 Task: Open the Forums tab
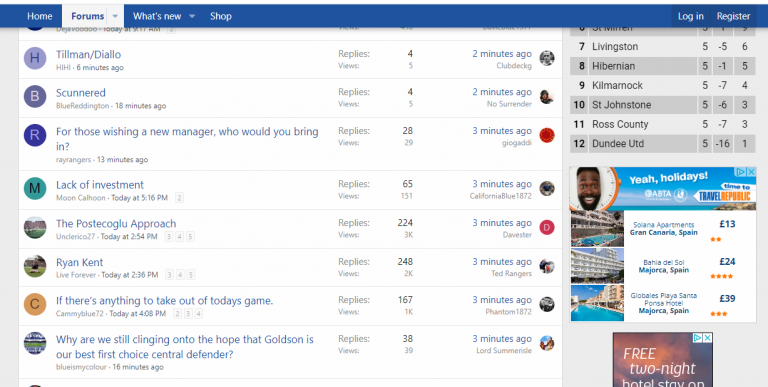pyautogui.click(x=87, y=16)
